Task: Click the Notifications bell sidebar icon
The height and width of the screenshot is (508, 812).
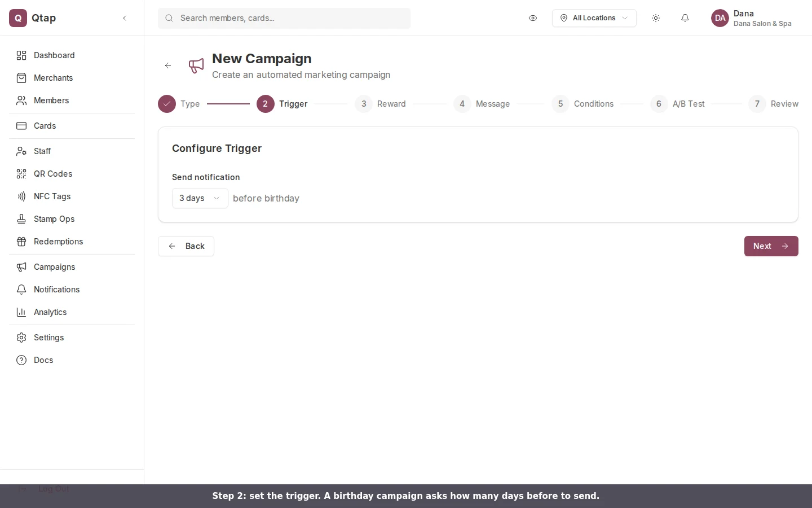Action: [21, 290]
